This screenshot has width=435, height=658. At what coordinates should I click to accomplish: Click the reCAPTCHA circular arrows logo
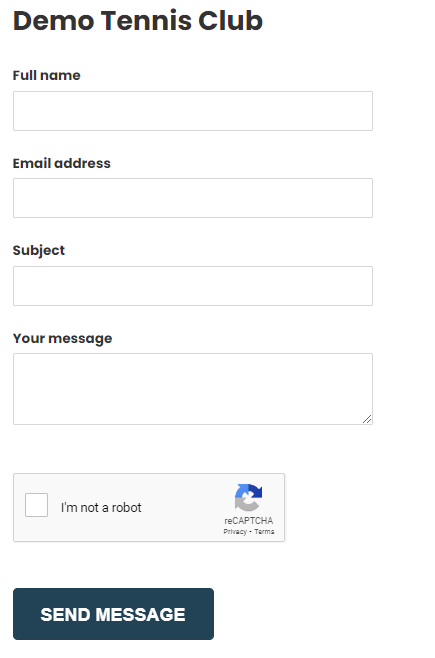(248, 498)
